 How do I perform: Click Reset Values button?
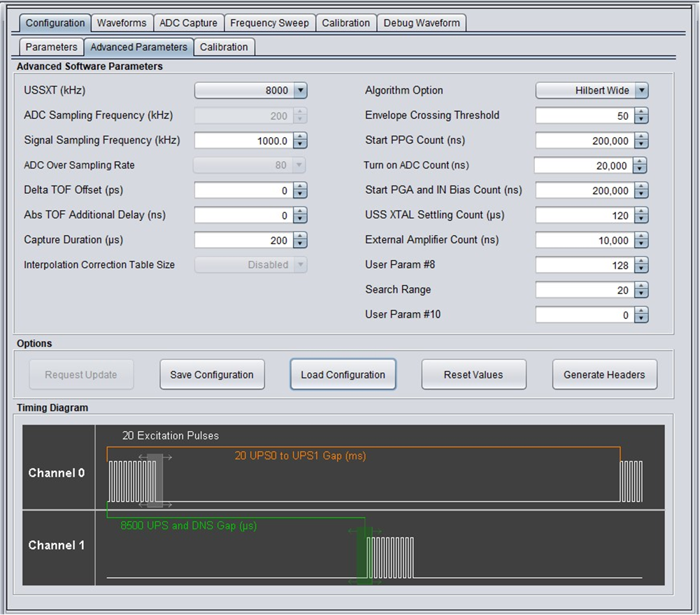click(473, 375)
